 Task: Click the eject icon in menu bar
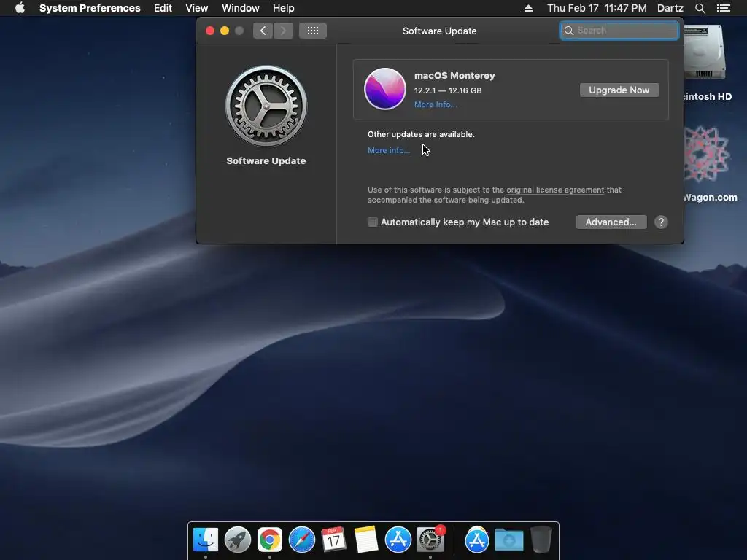[528, 8]
